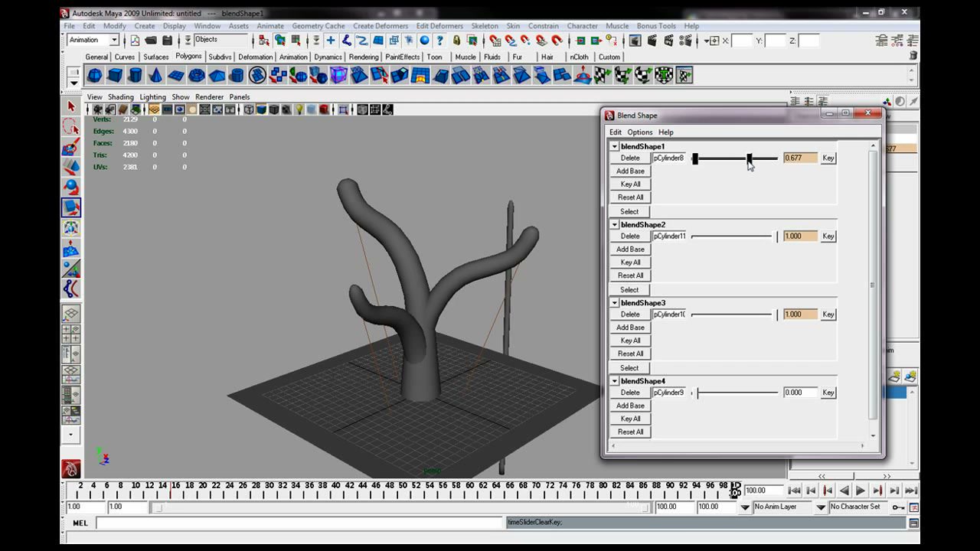Screen dimensions: 980x551
Task: Click the Snap to grids icon
Action: (494, 41)
